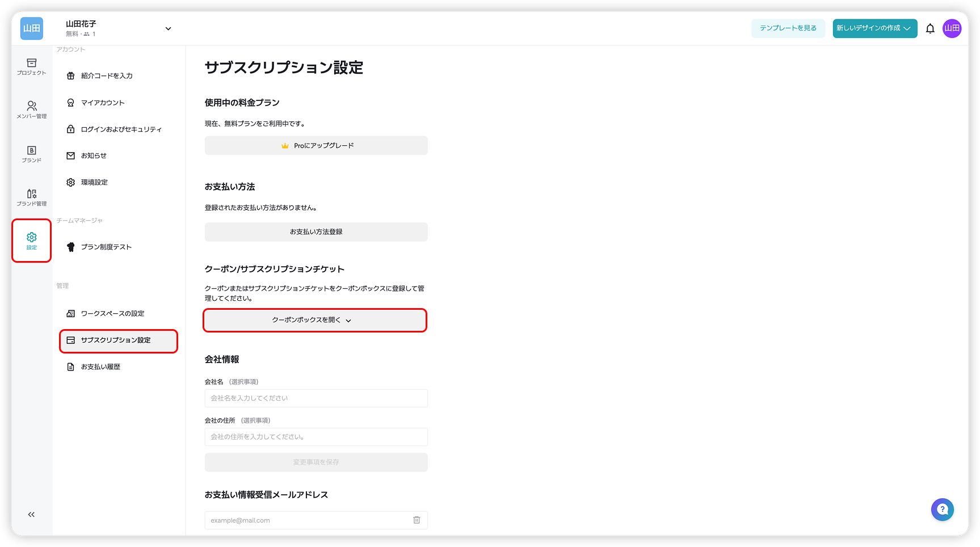Select the メンバー管理 sidebar icon
Viewport: 980px width, 547px height.
pos(32,109)
